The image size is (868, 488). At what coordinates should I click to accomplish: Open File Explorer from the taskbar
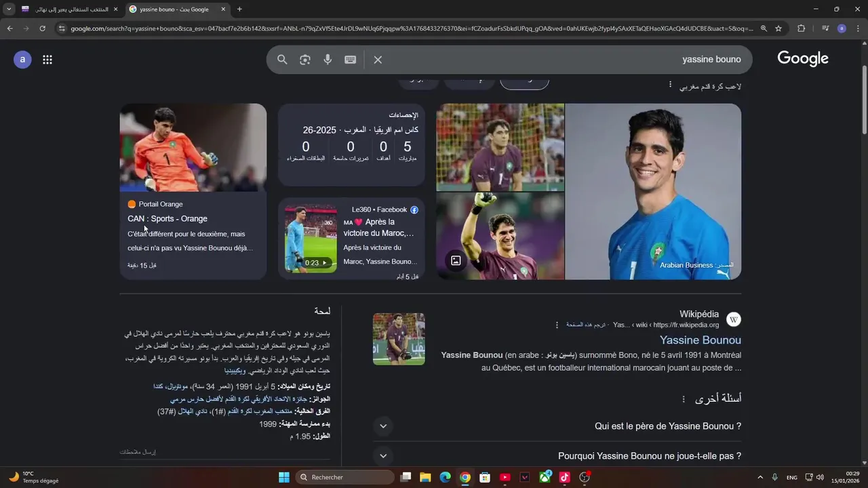click(x=425, y=477)
